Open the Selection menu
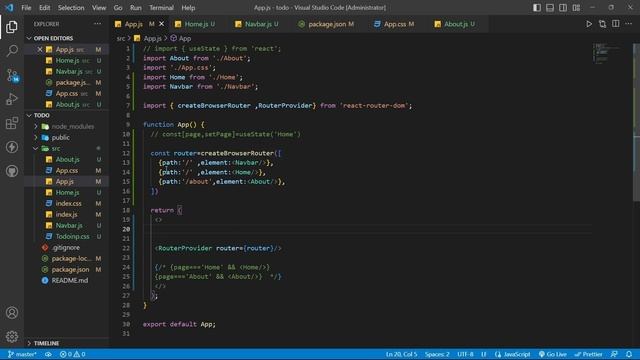640x360 pixels. coord(71,8)
